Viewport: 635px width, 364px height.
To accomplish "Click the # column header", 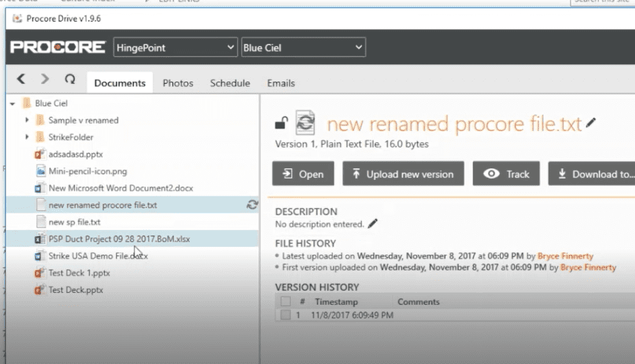I will [x=302, y=302].
